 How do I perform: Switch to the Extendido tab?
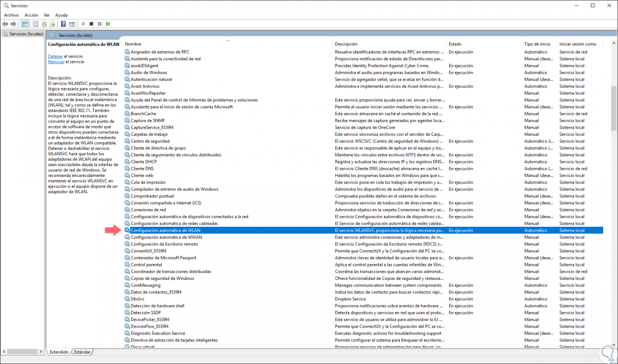[59, 352]
